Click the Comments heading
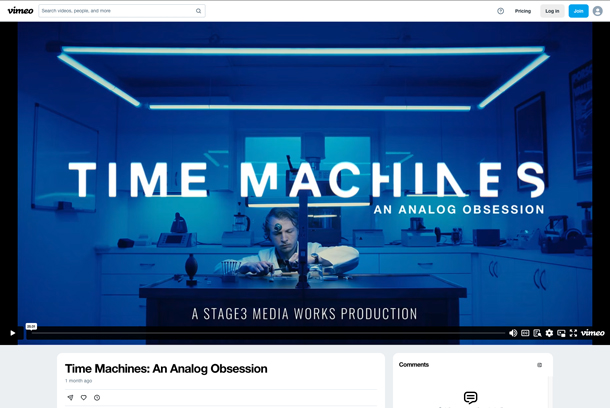The image size is (610, 408). click(414, 365)
